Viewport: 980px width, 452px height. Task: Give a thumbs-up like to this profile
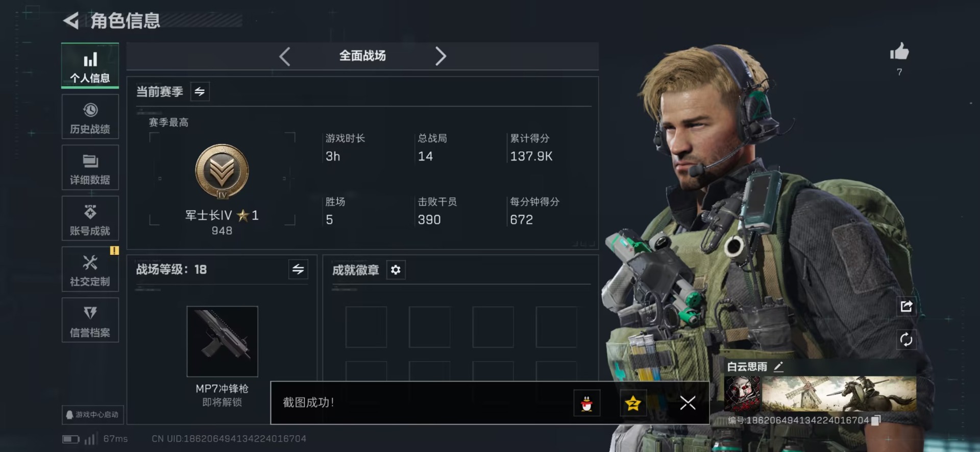pos(899,52)
